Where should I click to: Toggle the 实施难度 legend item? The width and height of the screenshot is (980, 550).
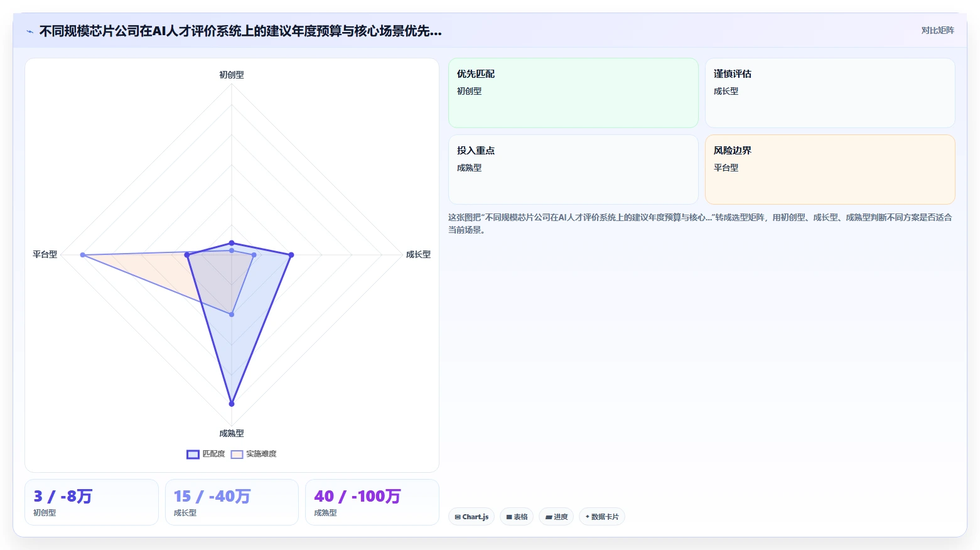pos(254,454)
